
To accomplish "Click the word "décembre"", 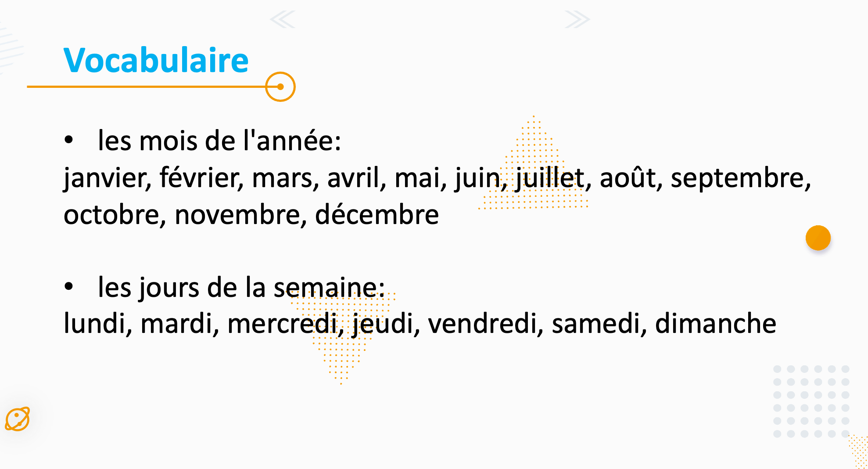I will 377,215.
